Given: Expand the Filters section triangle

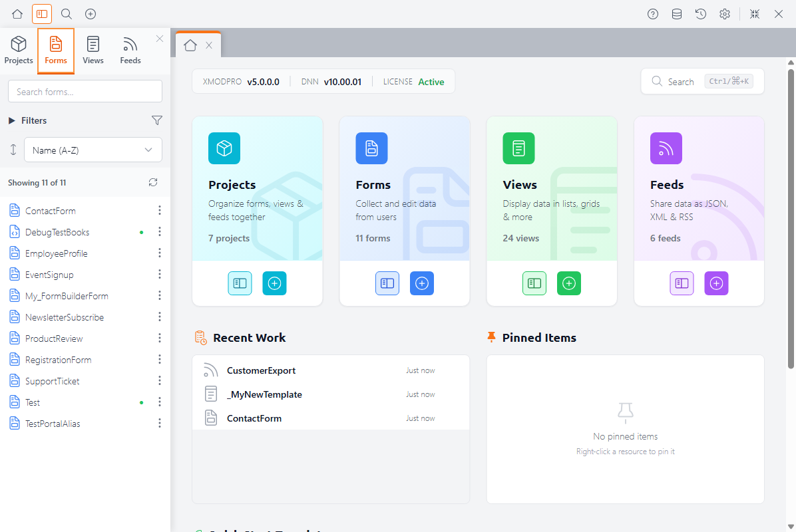Looking at the screenshot, I should coord(12,121).
